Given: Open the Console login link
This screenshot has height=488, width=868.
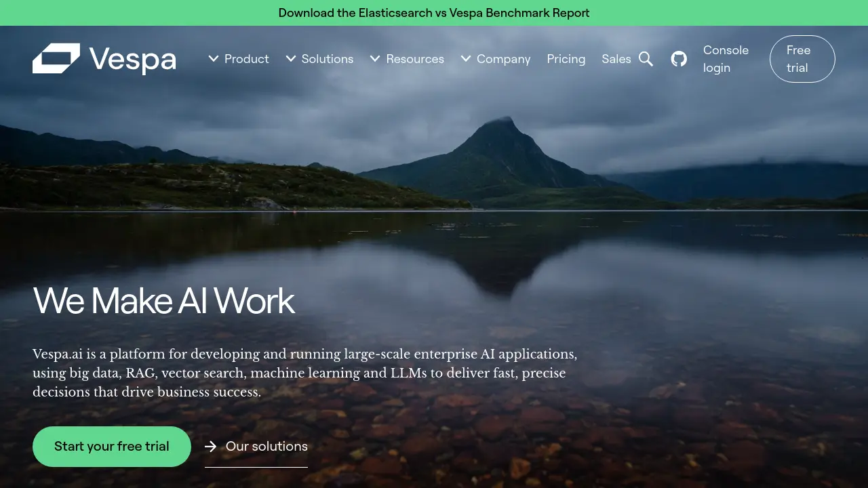Looking at the screenshot, I should tap(726, 59).
